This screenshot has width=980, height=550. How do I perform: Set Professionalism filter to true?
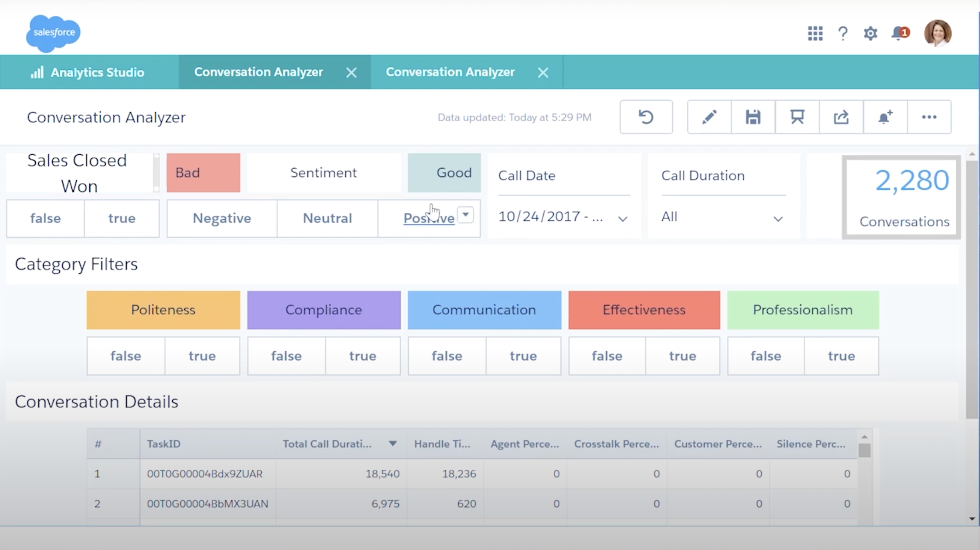click(841, 356)
